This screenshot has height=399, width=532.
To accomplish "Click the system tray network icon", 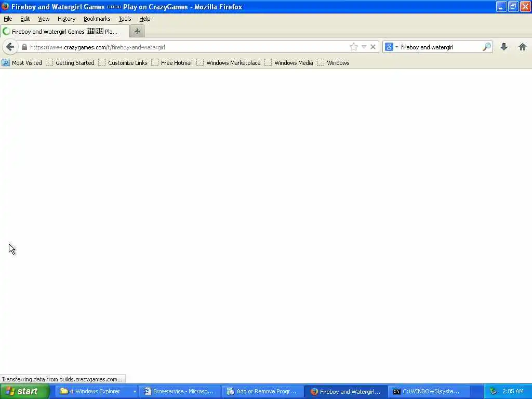I will [x=494, y=391].
